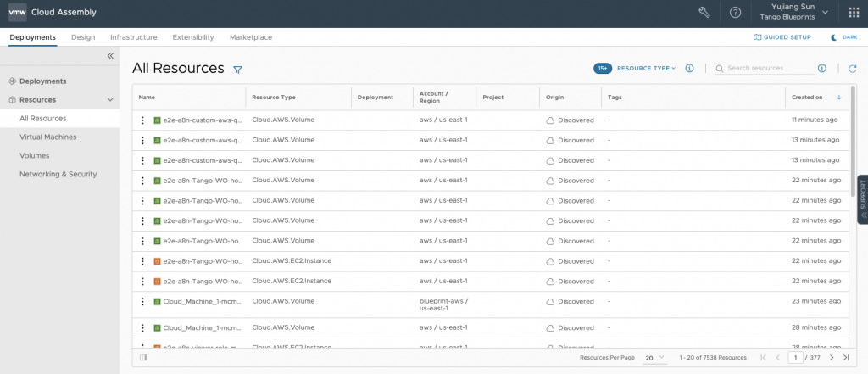The height and width of the screenshot is (374, 868).
Task: Collapse the Resources section in sidebar
Action: [x=110, y=100]
